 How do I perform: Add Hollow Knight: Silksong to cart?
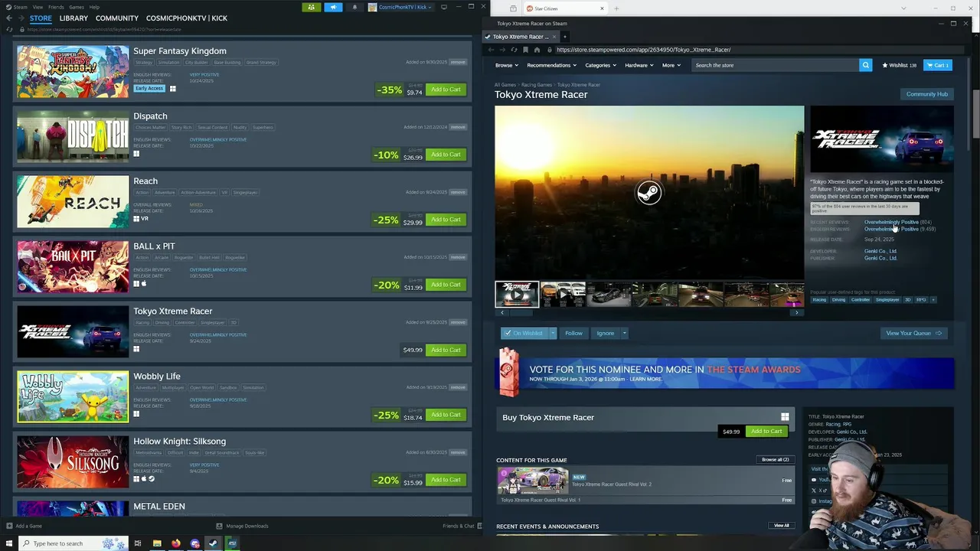[x=446, y=480]
